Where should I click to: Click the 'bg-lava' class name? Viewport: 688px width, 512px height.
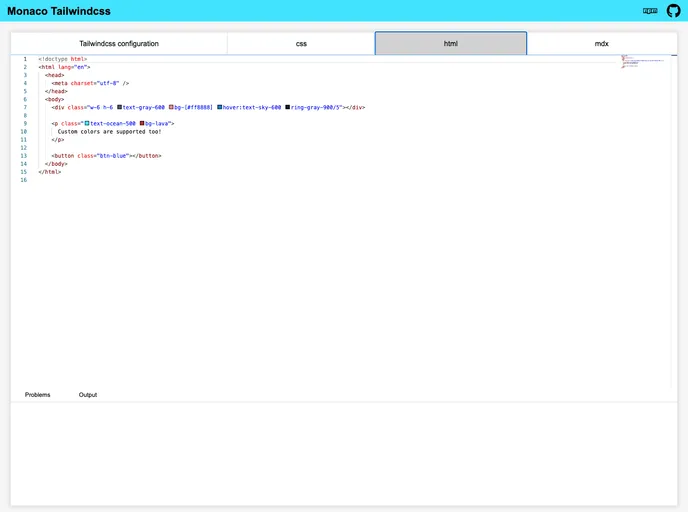[x=156, y=124]
